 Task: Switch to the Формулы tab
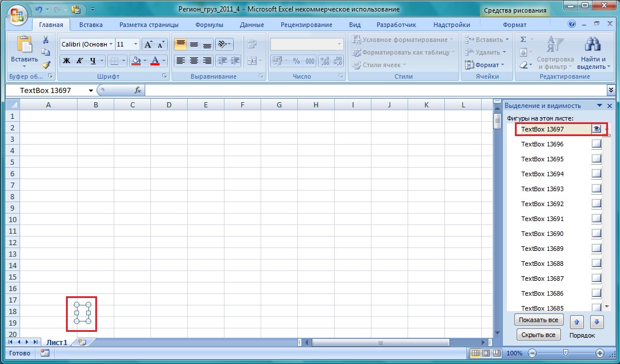click(209, 25)
